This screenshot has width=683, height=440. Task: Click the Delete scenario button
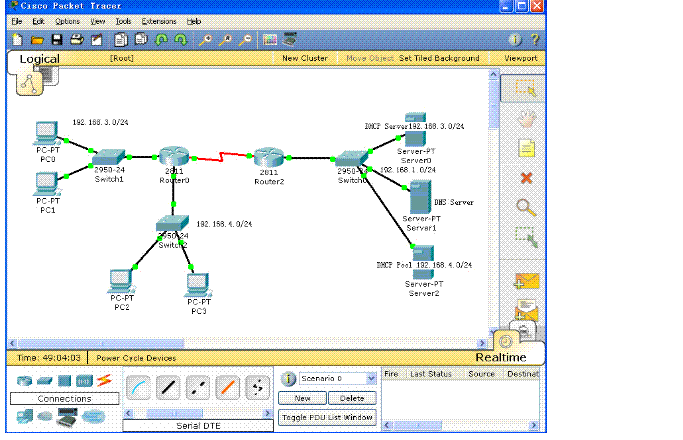click(x=352, y=398)
